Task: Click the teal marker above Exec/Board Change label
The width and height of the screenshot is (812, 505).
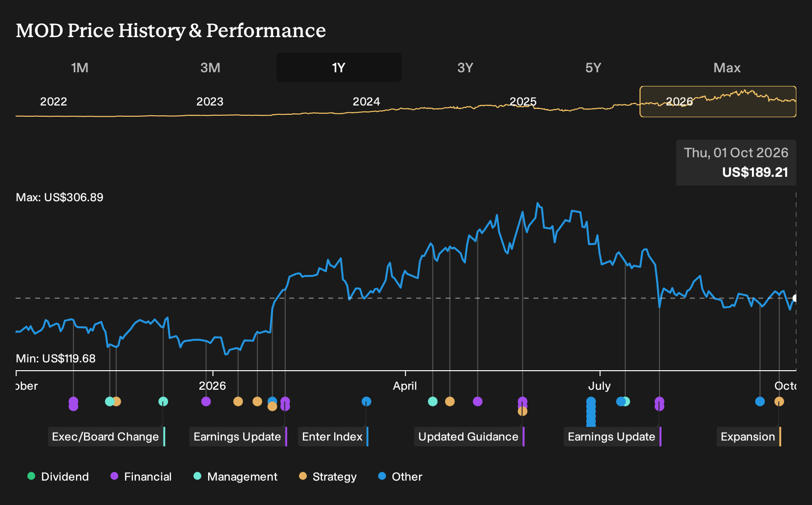Action: (x=163, y=401)
